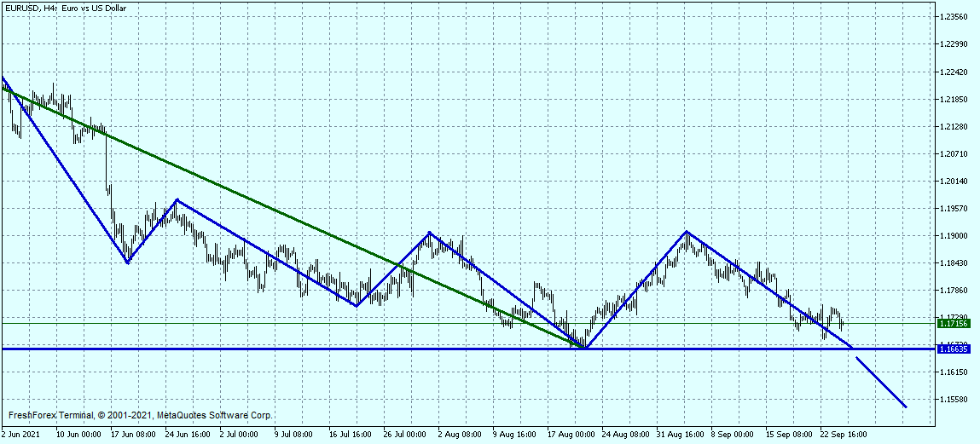Click the 17 Jun 08:00 time label
The height and width of the screenshot is (444, 980).
pos(133,434)
